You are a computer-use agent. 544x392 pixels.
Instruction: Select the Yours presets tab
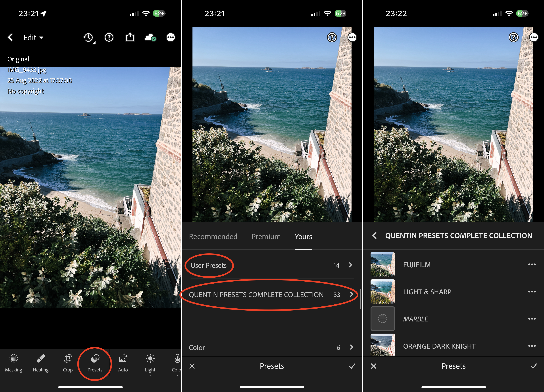[x=303, y=236]
